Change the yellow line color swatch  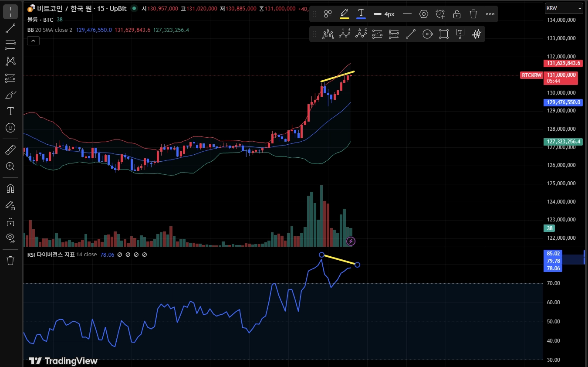click(x=344, y=14)
